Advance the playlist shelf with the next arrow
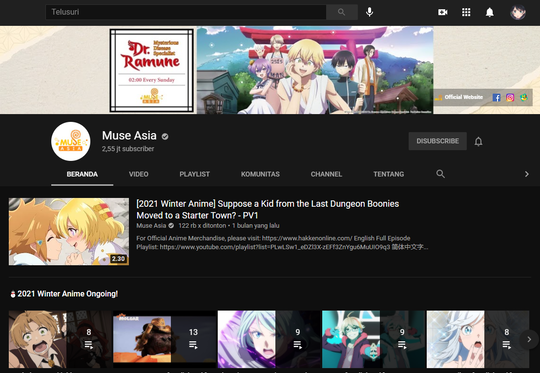This screenshot has width=540, height=373. pos(529,339)
